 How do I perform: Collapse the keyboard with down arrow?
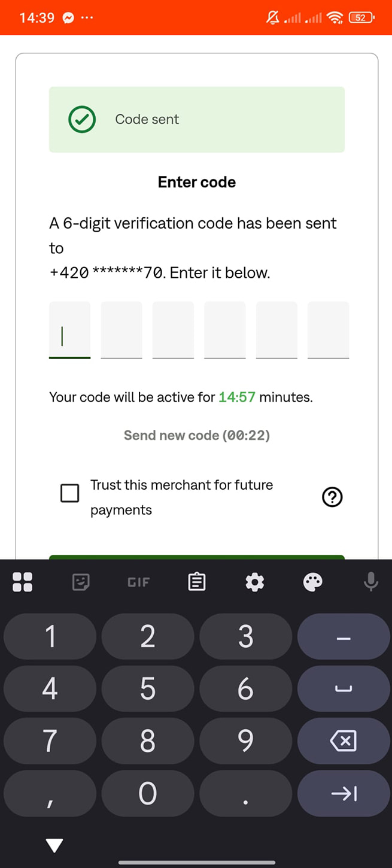coord(54,845)
